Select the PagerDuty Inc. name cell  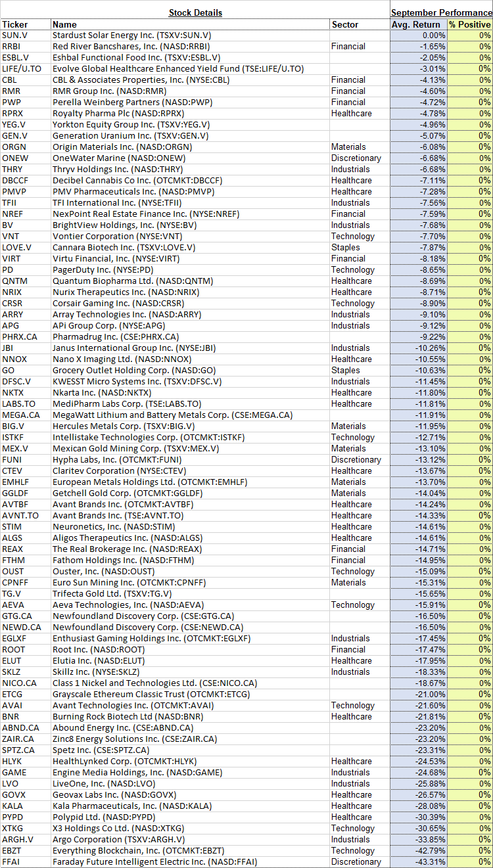tap(191, 269)
